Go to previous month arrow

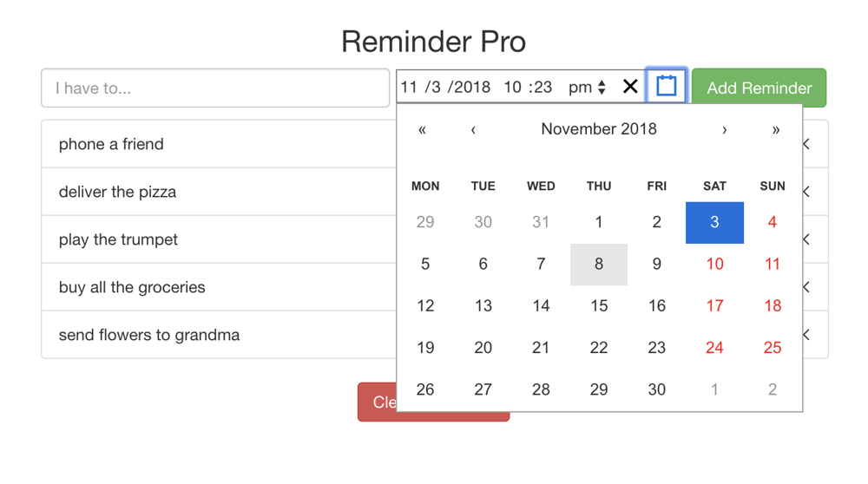coord(473,129)
